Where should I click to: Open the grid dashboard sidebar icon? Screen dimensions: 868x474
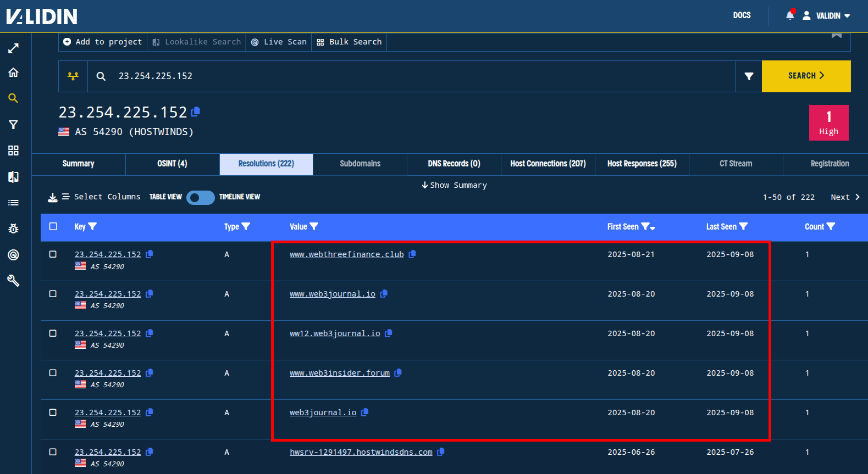tap(13, 150)
